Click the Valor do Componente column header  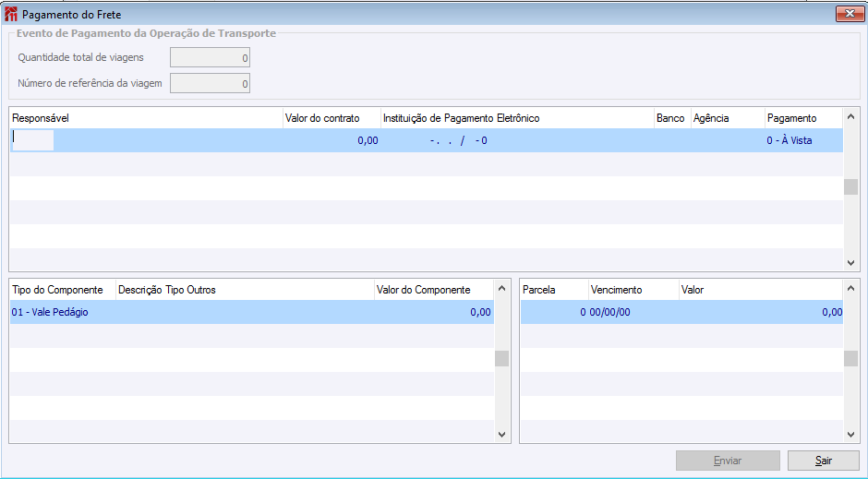pos(434,290)
